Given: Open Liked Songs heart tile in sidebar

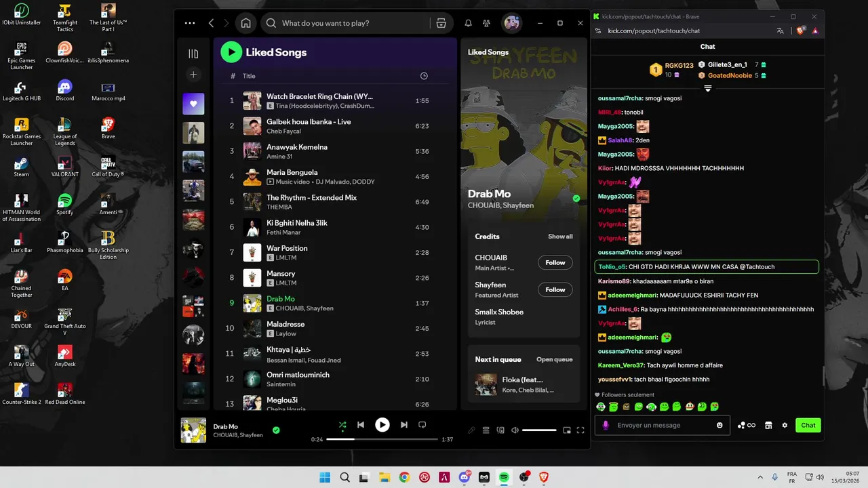Looking at the screenshot, I should [193, 104].
